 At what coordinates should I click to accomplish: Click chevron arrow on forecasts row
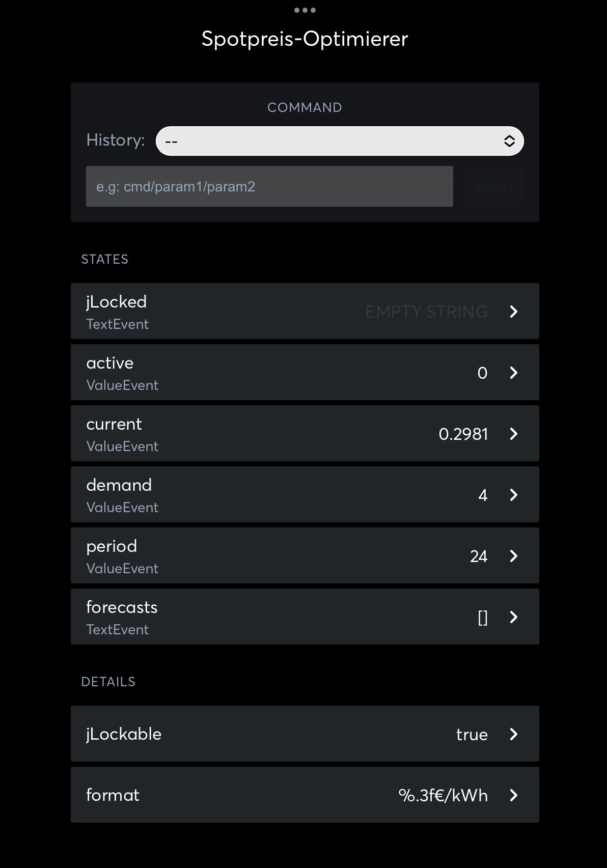[x=514, y=617]
